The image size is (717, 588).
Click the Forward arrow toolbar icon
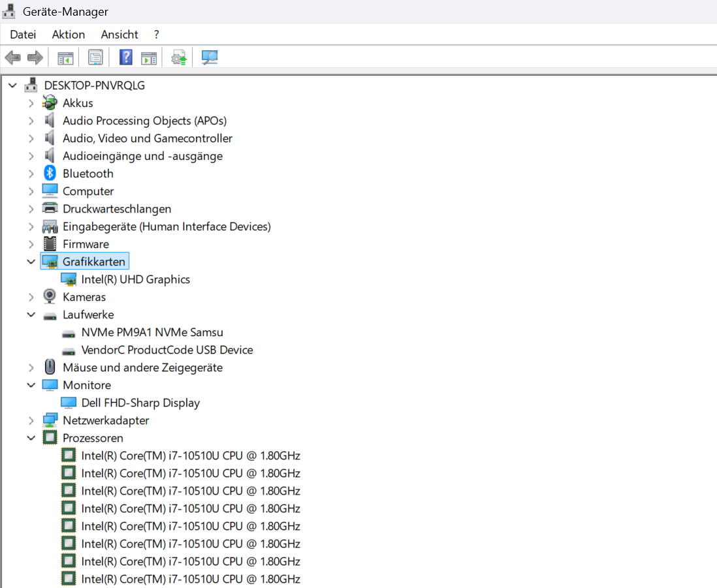tap(35, 57)
